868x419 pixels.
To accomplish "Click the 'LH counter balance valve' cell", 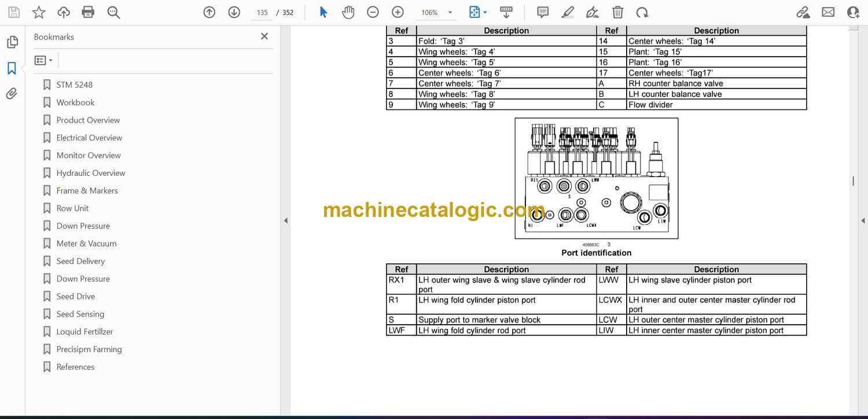I will (x=716, y=94).
